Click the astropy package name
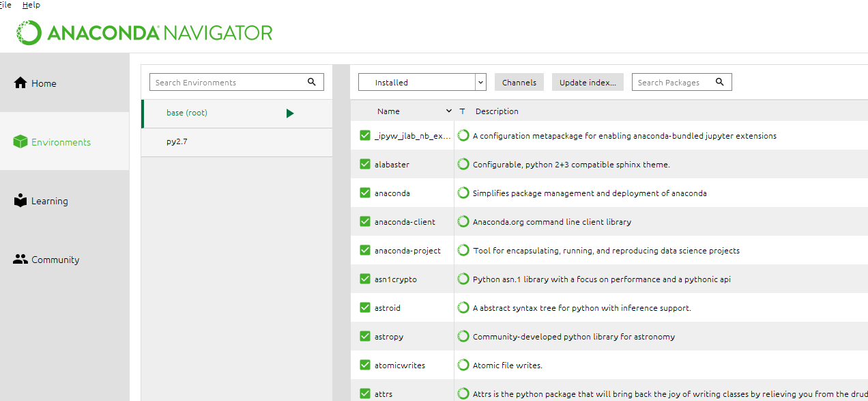Screen dimensions: 868x401 (389, 337)
